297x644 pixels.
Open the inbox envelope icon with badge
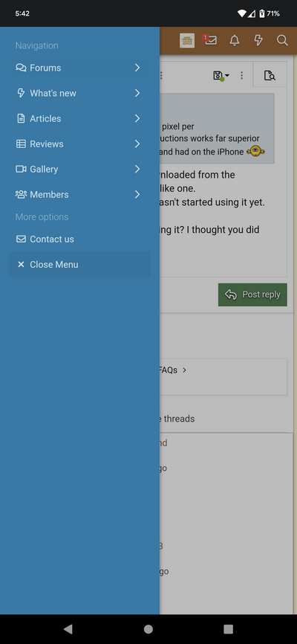pos(210,40)
